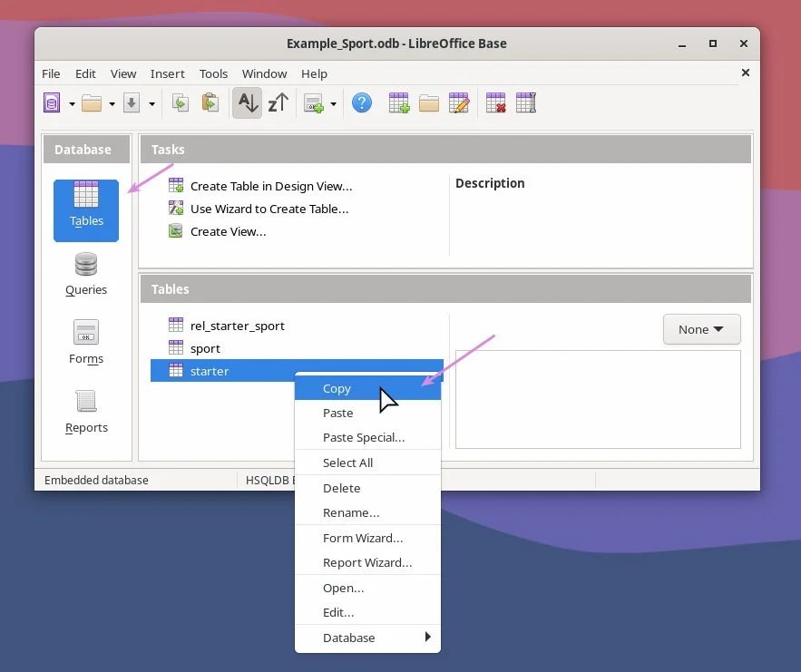This screenshot has width=801, height=672.
Task: Click the Create View task icon
Action: point(176,231)
